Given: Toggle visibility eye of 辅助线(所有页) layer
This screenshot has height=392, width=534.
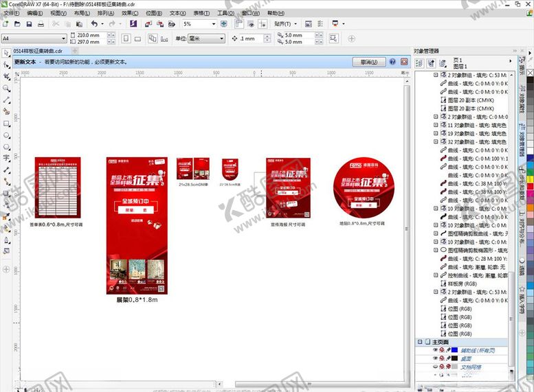Looking at the screenshot, I should [x=435, y=350].
